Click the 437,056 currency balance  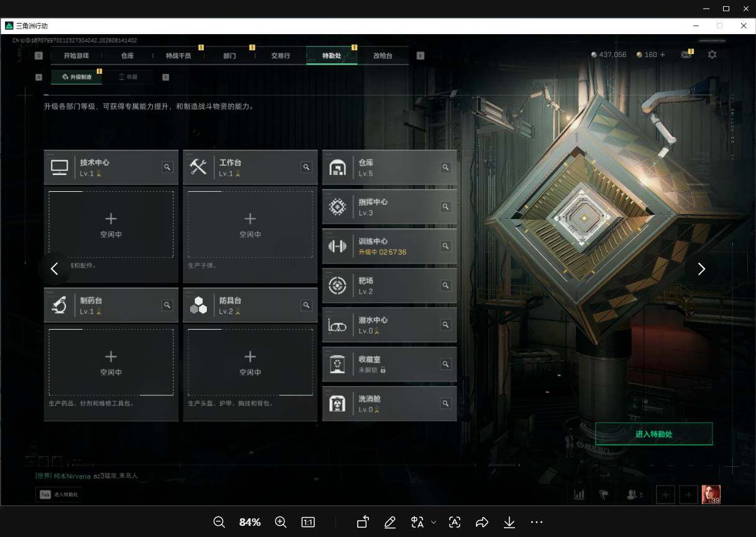point(609,55)
